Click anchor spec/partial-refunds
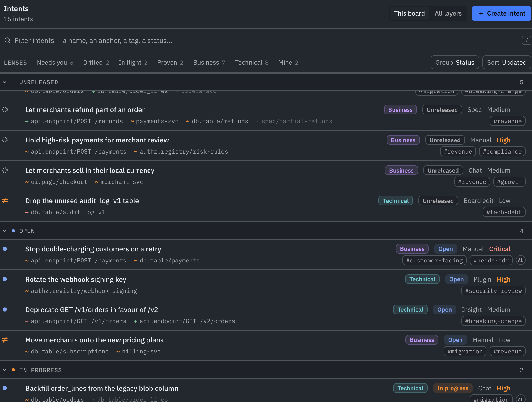Image resolution: width=532 pixels, height=402 pixels. [297, 121]
